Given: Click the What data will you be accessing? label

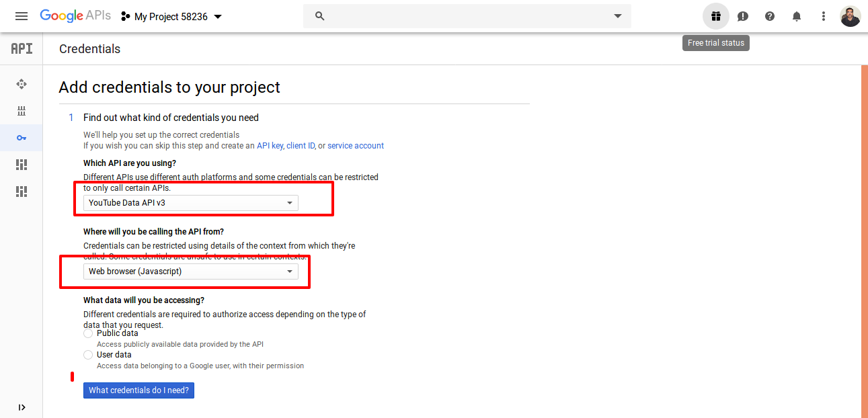Looking at the screenshot, I should click(x=144, y=300).
